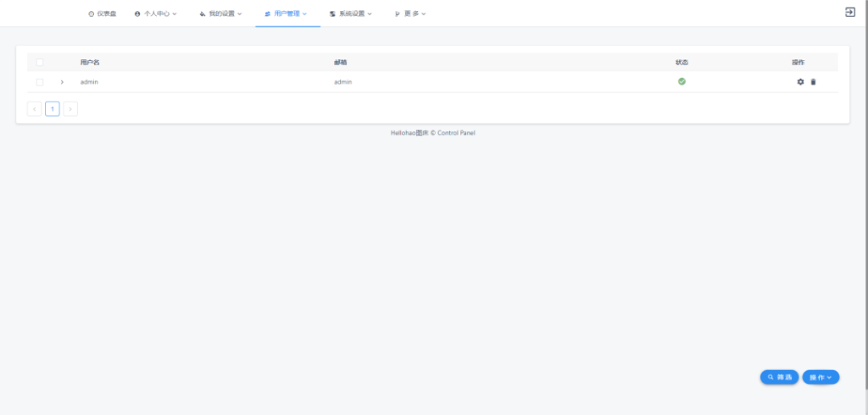Screen dimensions: 868x415
Task: Open the 操作 blue dropdown button
Action: (x=821, y=377)
